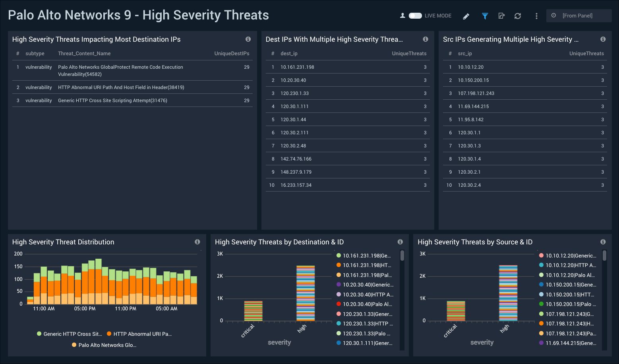
Task: Click the share/export dashboard icon
Action: point(501,16)
